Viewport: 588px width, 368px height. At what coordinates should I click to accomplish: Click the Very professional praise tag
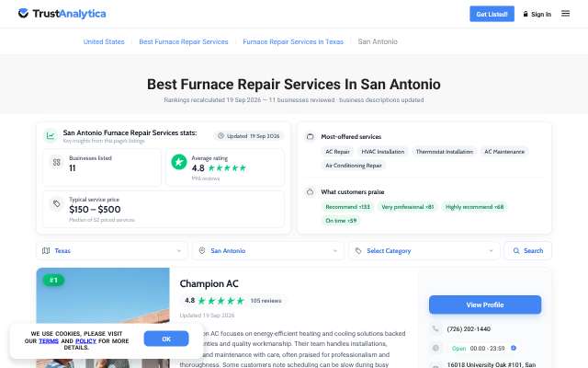(x=407, y=207)
